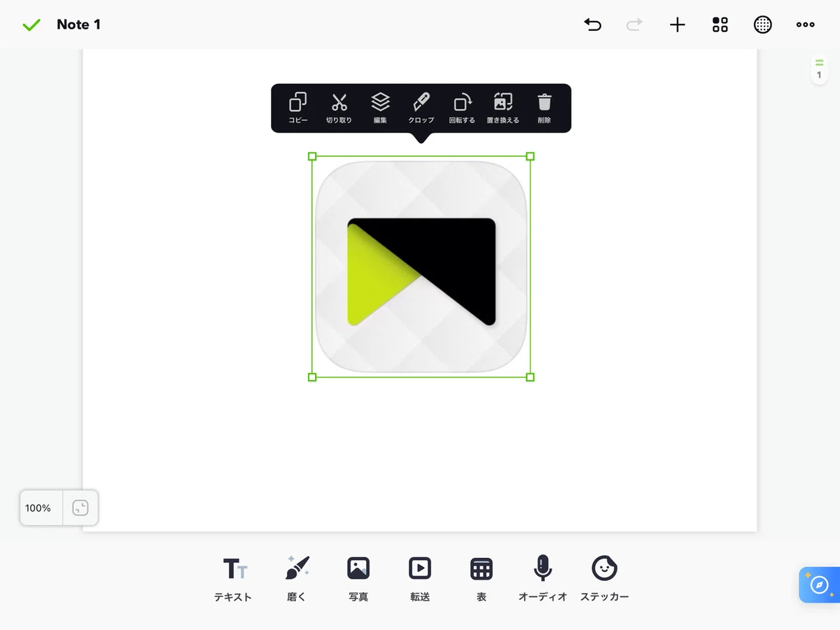This screenshot has height=630, width=840.
Task: Replace the image with 置き換える
Action: pos(503,108)
